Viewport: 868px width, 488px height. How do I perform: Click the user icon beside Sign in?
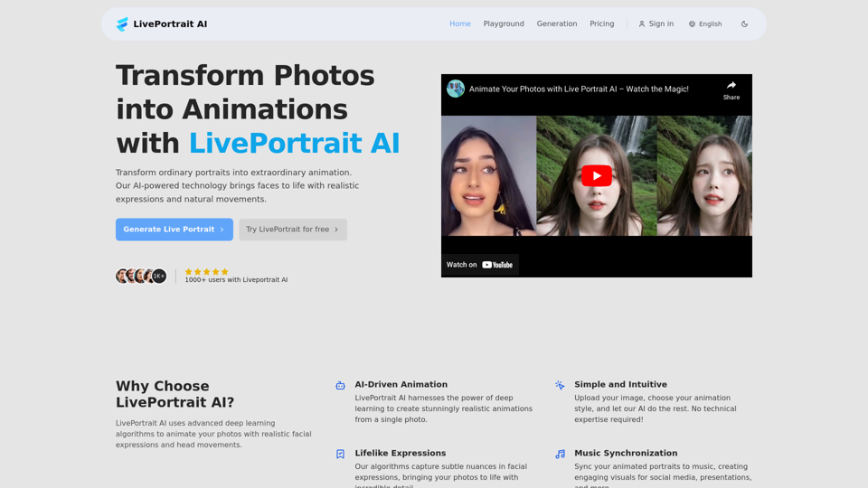point(642,23)
